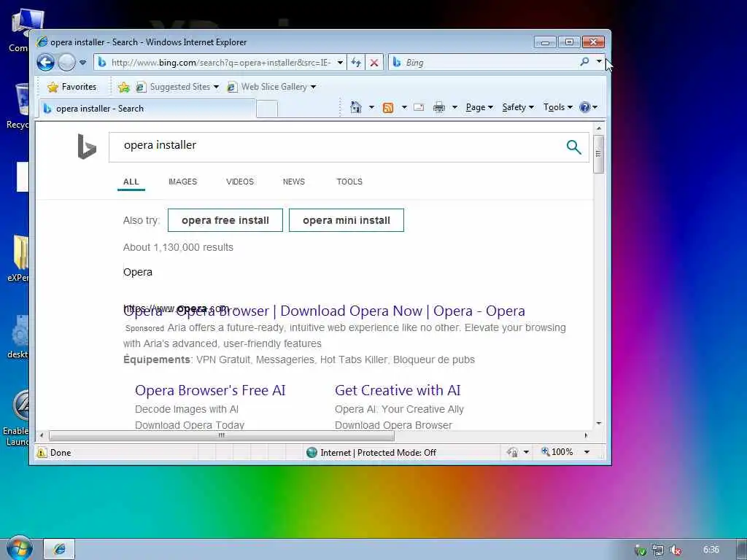Click the magnifier icon in IE search box
Viewport: 747px width, 560px height.
584,61
